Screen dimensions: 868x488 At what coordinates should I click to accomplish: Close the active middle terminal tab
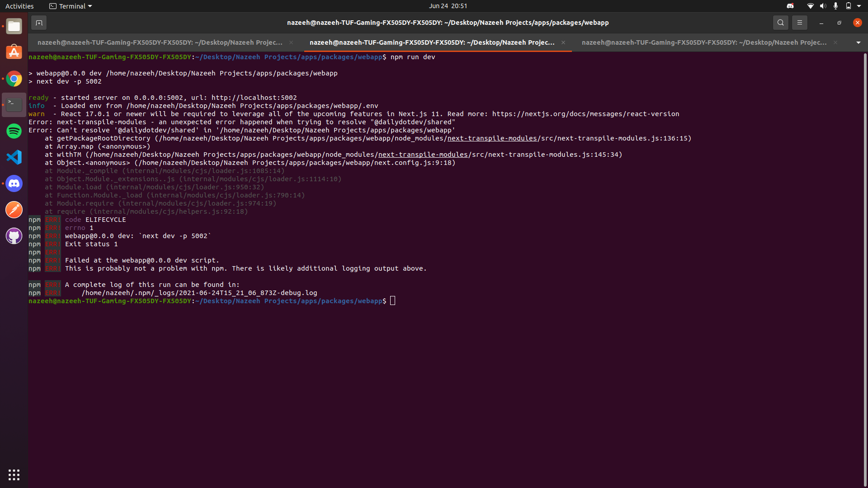pyautogui.click(x=563, y=42)
